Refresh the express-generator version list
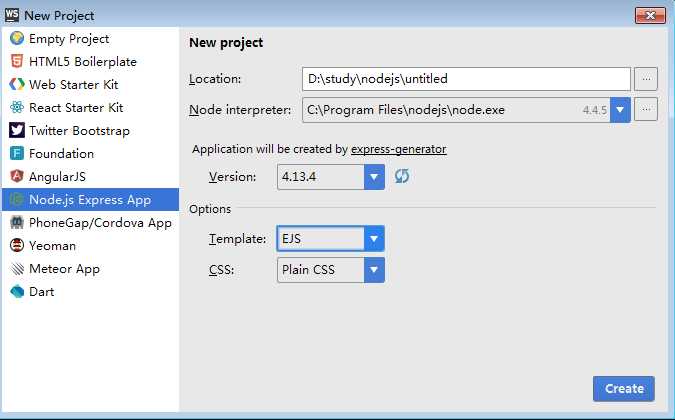675x420 pixels. [402, 176]
